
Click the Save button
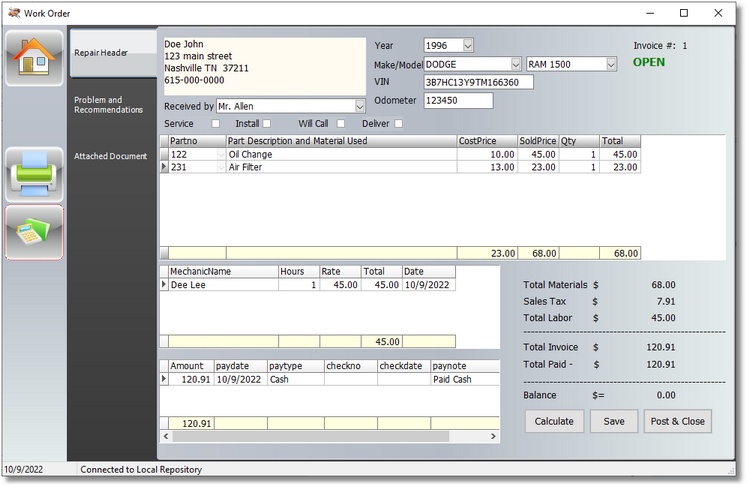click(x=613, y=421)
